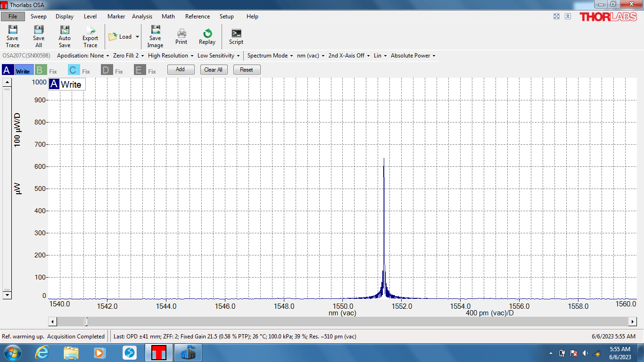The height and width of the screenshot is (362, 644).
Task: Select trace D gray icon
Action: (x=107, y=70)
